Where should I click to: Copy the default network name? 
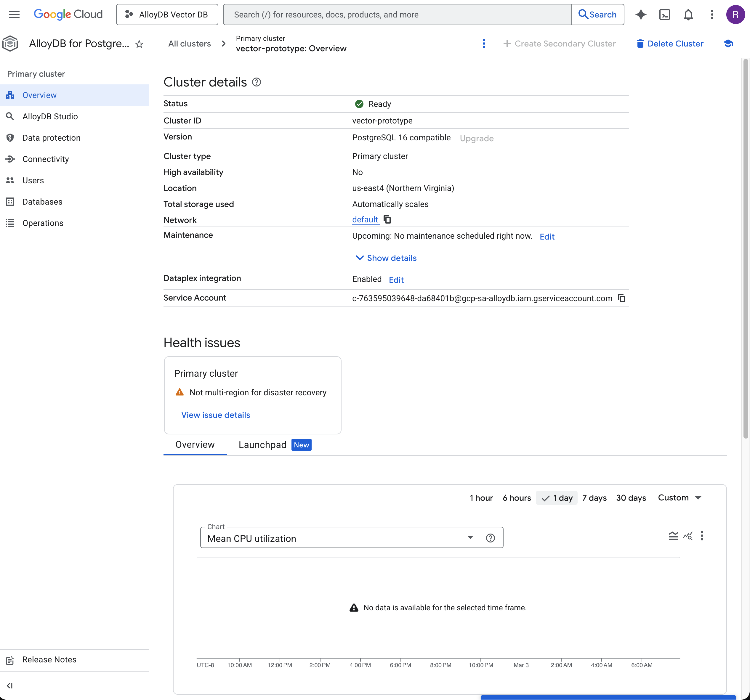387,219
